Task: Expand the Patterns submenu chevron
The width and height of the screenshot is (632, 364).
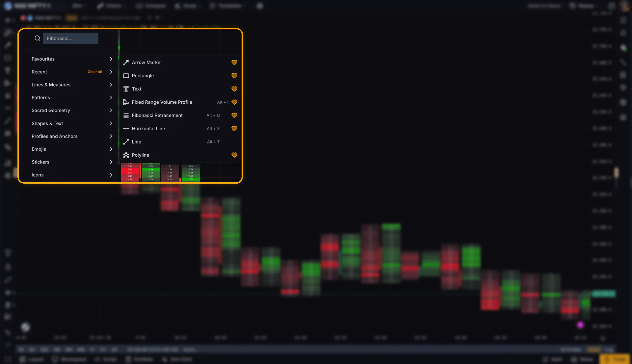Action: click(x=111, y=97)
